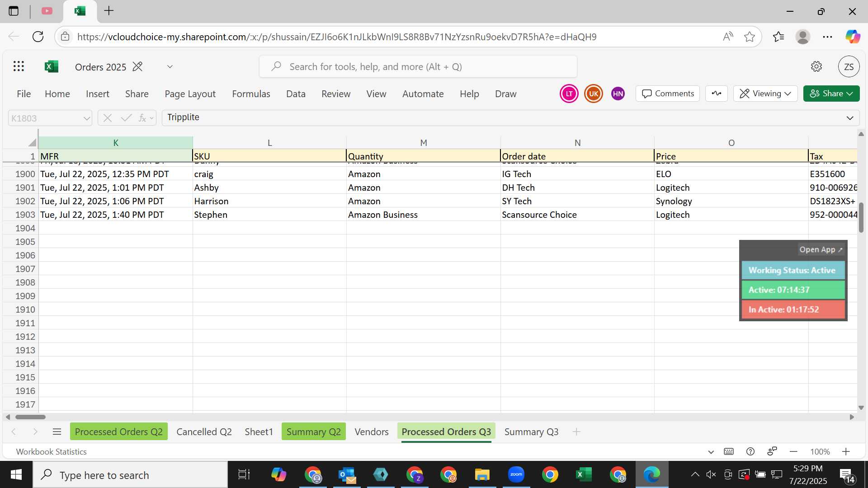Click the vertical scrollbar thumb
868x488 pixels.
pyautogui.click(x=861, y=217)
